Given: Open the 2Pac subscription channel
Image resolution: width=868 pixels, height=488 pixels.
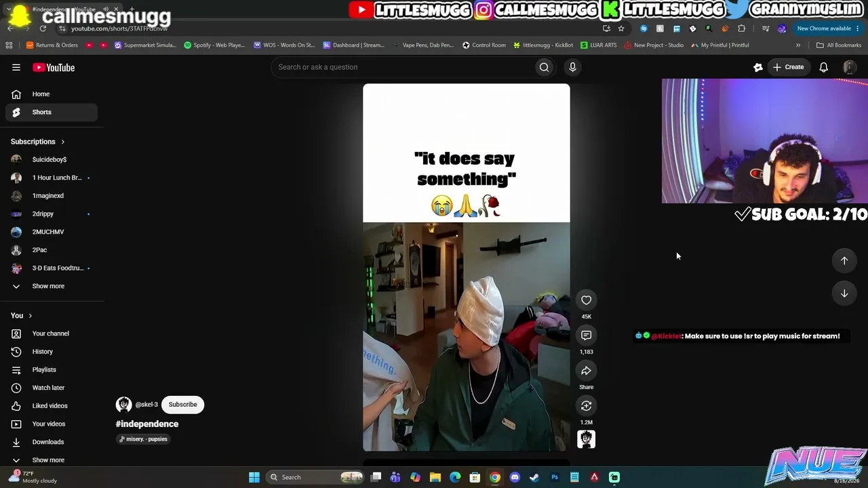Looking at the screenshot, I should click(52, 250).
